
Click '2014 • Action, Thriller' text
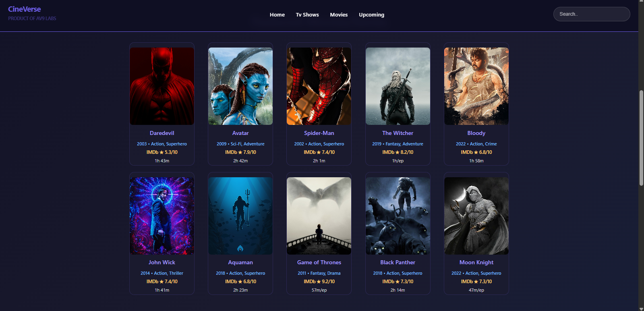(x=162, y=273)
